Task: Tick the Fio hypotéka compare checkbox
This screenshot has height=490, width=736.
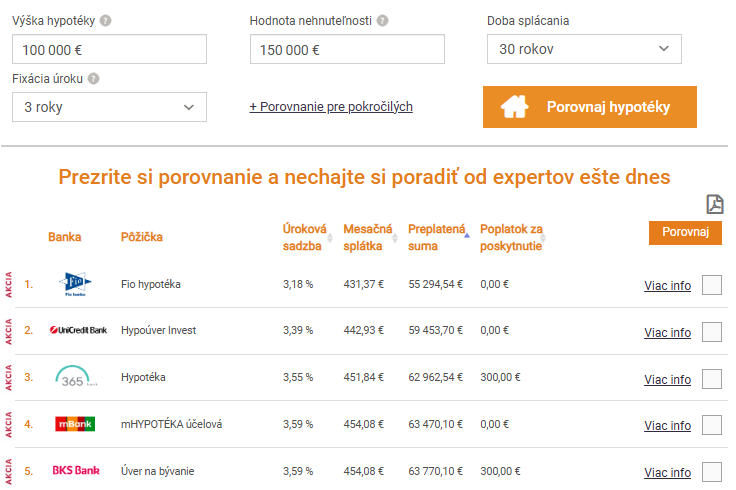Action: point(712,285)
